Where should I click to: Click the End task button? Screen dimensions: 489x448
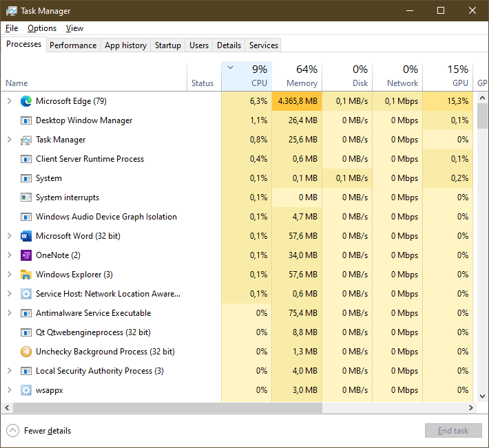[453, 431]
